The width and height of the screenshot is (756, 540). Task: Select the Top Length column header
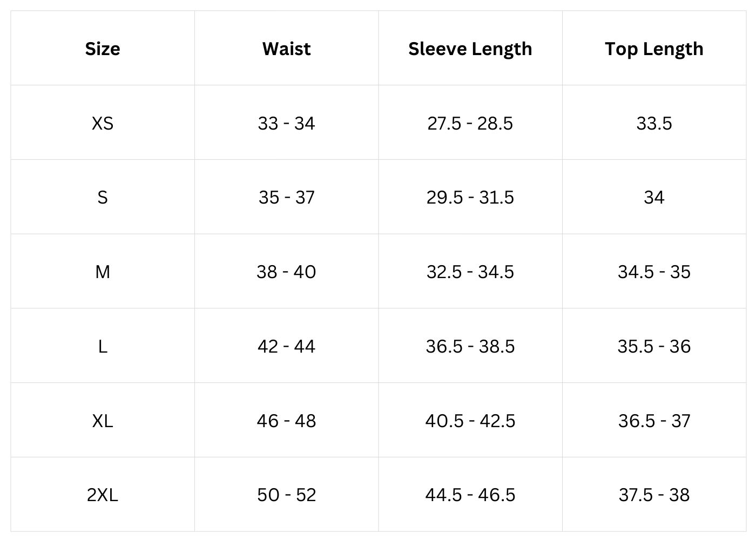[654, 49]
